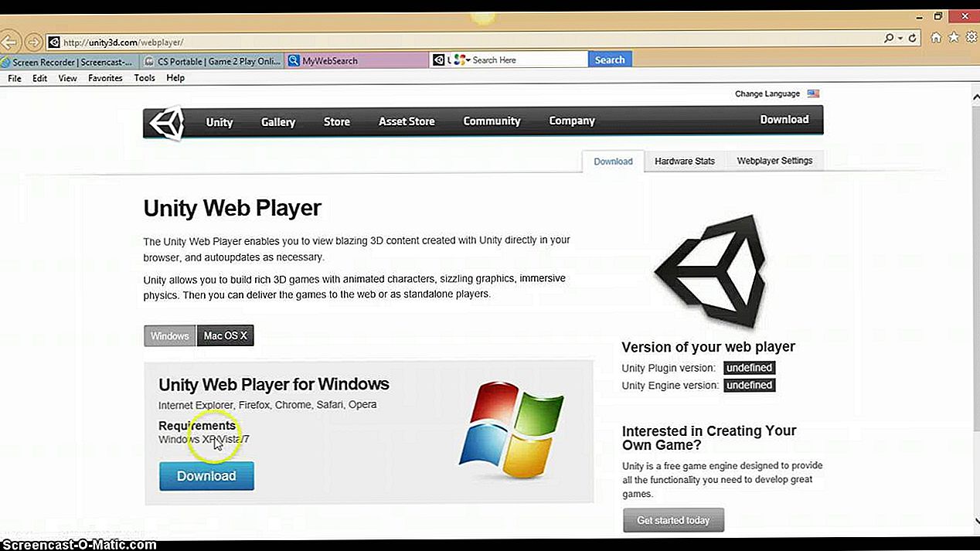The height and width of the screenshot is (551, 980).
Task: Open Unity nav item
Action: coord(219,122)
